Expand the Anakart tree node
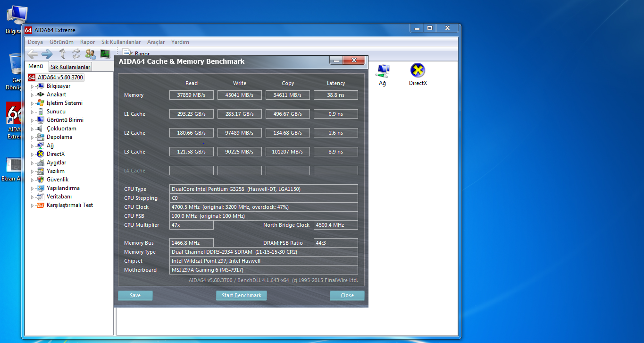Viewport: 644px width, 343px height. coord(33,95)
